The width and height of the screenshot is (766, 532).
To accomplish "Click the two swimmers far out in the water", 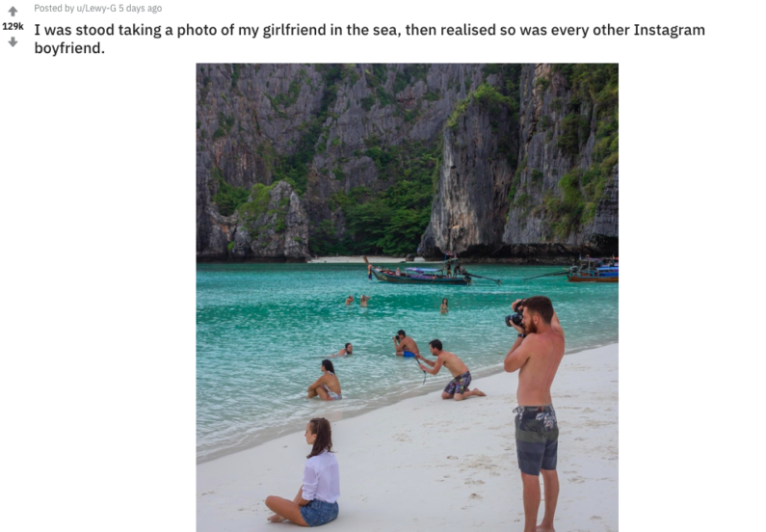I will click(x=357, y=300).
